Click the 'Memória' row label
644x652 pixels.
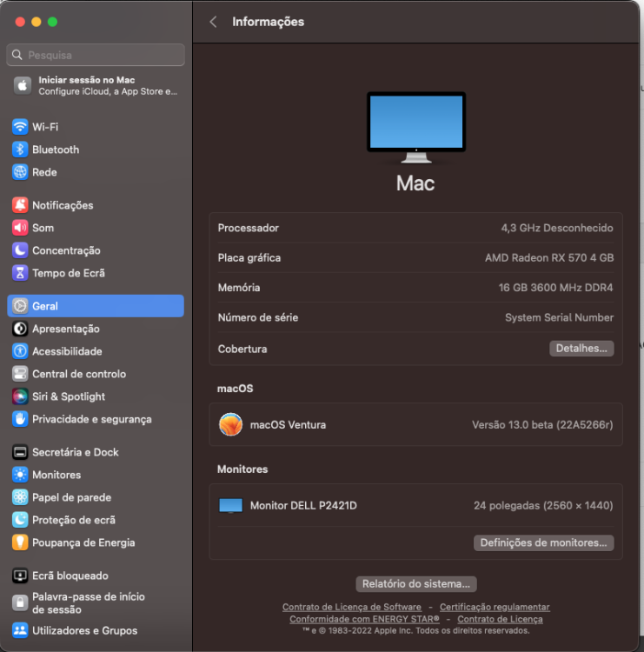click(239, 288)
